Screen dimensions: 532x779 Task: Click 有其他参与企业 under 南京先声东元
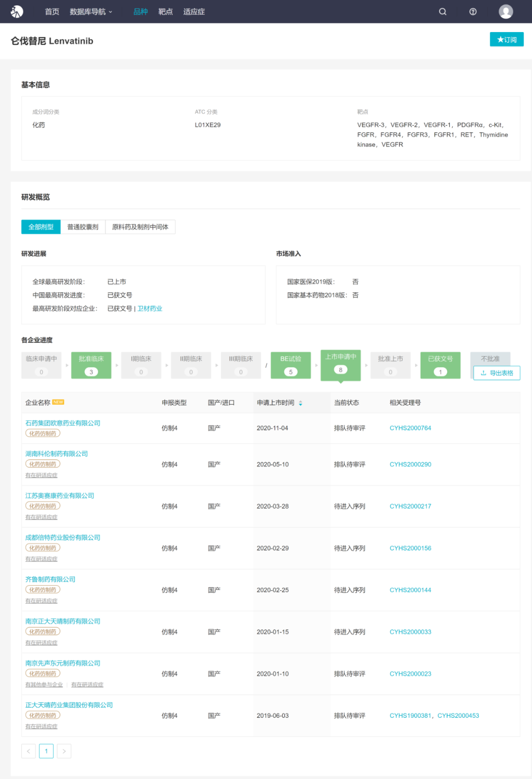pyautogui.click(x=44, y=685)
